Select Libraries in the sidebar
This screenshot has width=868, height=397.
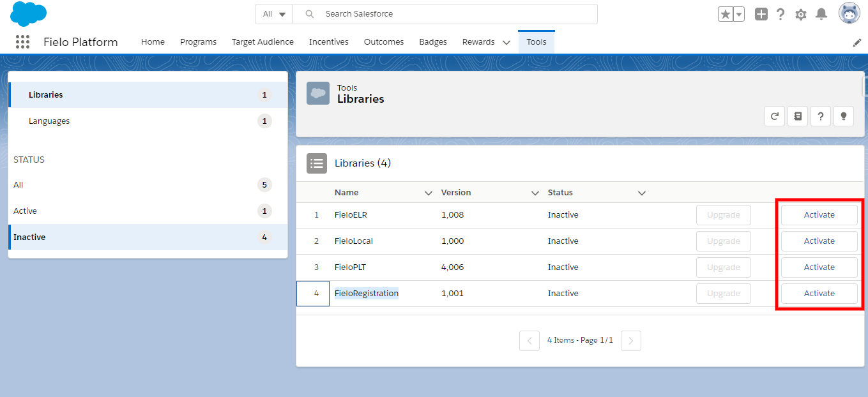tap(148, 94)
